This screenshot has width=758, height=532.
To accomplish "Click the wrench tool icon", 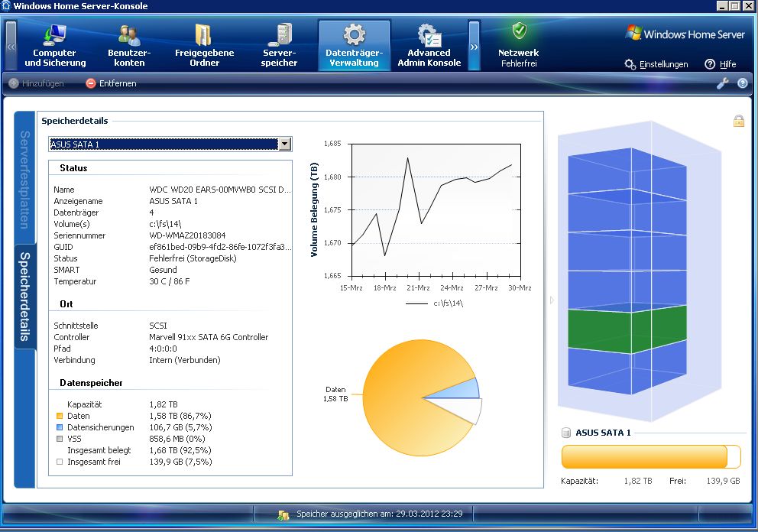I will 722,83.
